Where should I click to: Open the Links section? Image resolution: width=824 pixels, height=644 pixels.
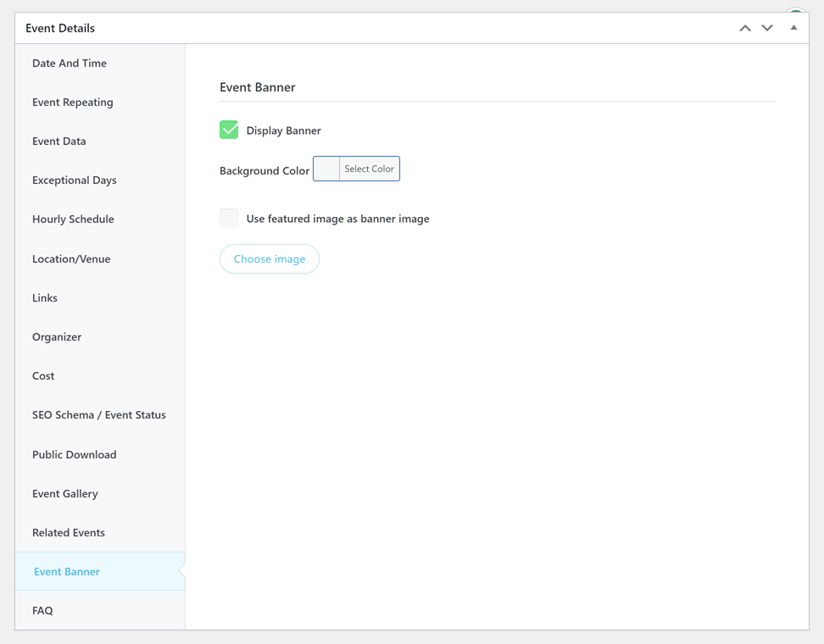click(45, 297)
